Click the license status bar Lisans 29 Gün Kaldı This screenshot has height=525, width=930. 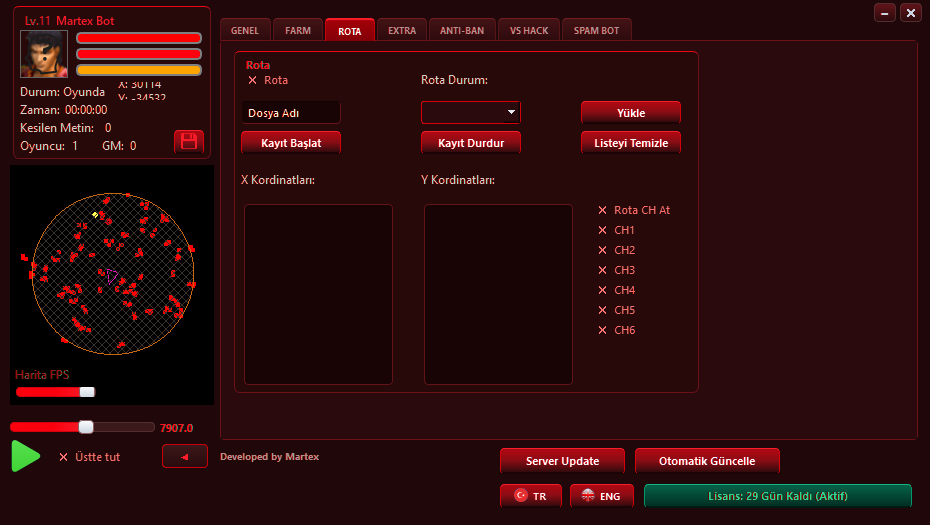778,496
